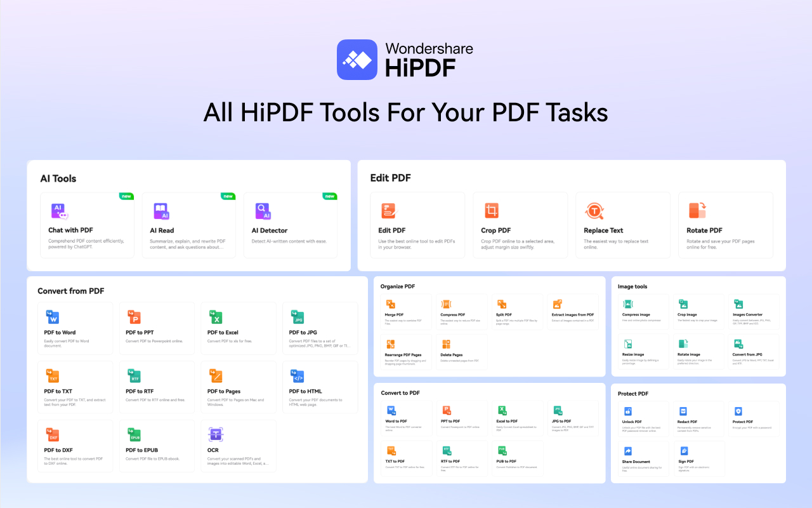
Task: Open the PDF to Excel converter
Action: pyautogui.click(x=239, y=328)
